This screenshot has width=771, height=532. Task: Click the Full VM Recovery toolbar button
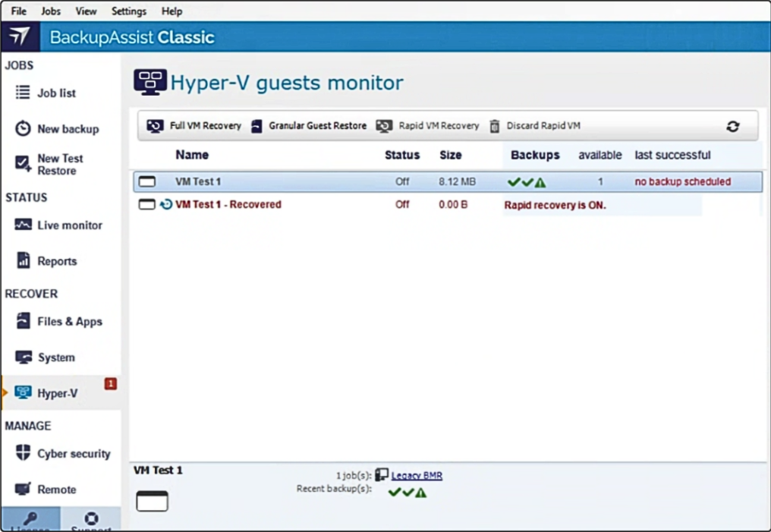tap(194, 126)
